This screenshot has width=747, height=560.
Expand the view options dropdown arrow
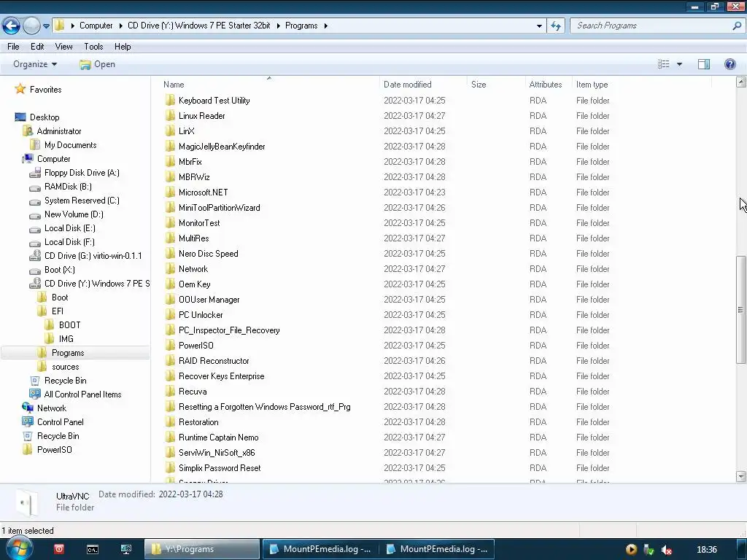click(679, 64)
